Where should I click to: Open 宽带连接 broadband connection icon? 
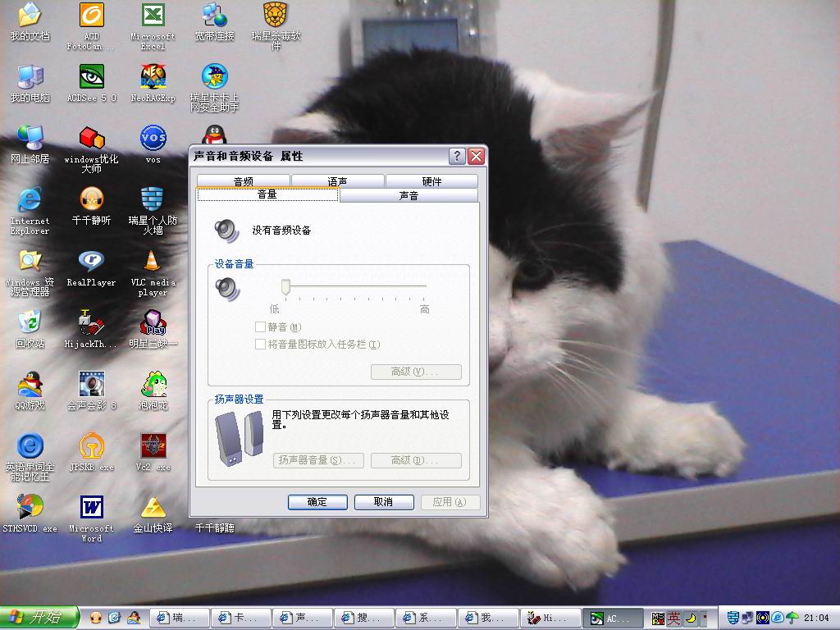[215, 21]
